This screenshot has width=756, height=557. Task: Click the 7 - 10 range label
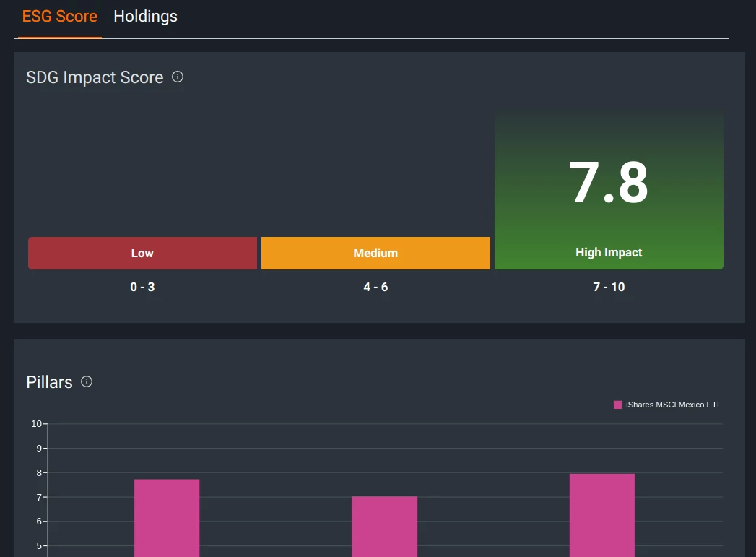point(609,287)
